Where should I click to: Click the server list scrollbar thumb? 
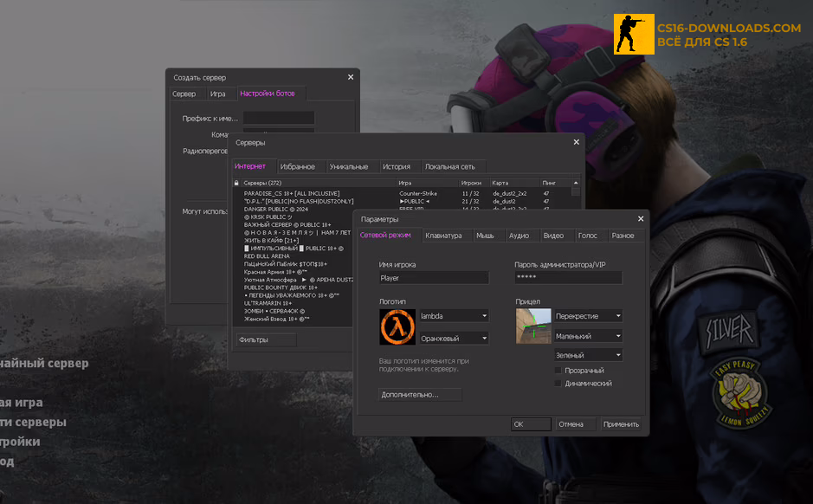coord(576,191)
